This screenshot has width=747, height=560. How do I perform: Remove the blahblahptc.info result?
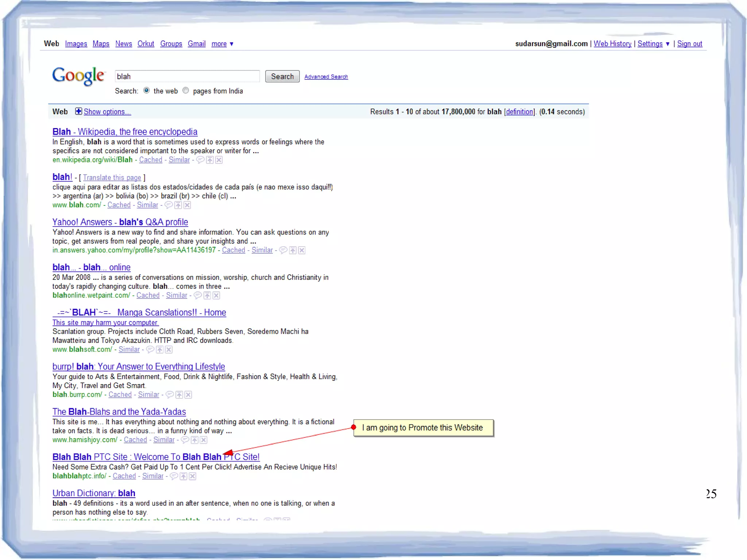193,476
